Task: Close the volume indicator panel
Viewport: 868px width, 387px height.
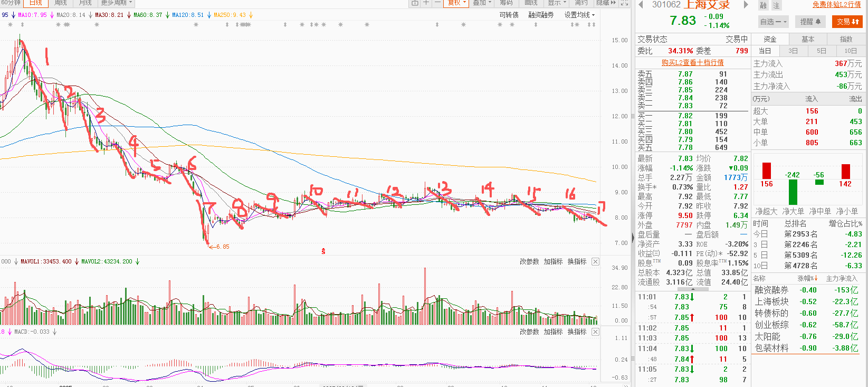Action: 595,261
